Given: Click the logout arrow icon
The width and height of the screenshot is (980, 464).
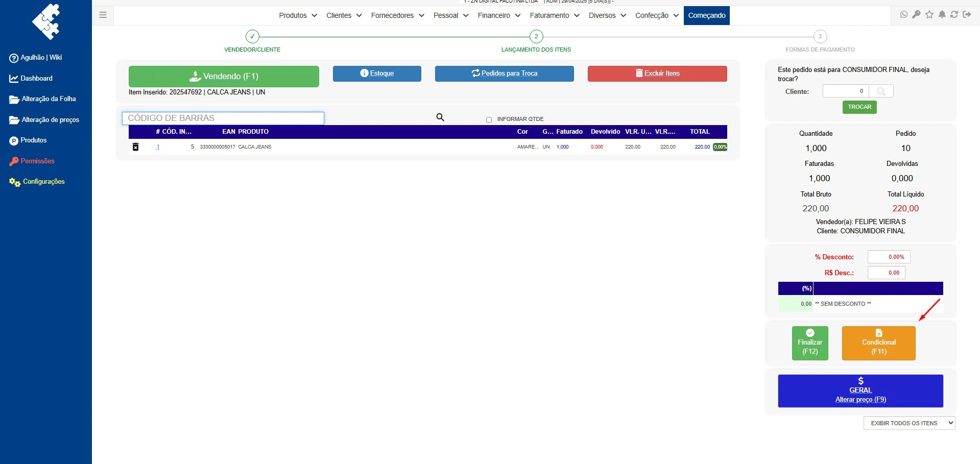Looking at the screenshot, I should tap(967, 14).
